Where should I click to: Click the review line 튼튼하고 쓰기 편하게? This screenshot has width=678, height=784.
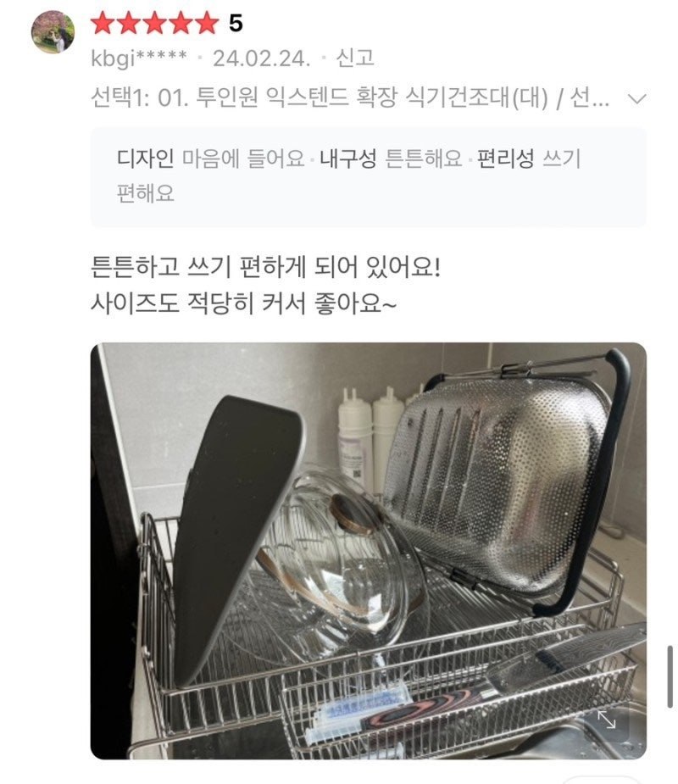click(265, 267)
